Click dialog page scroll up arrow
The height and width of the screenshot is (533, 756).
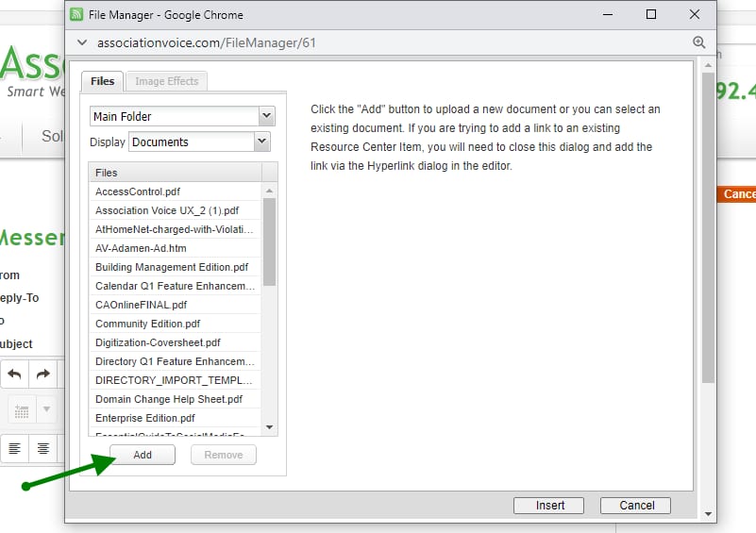pyautogui.click(x=708, y=65)
